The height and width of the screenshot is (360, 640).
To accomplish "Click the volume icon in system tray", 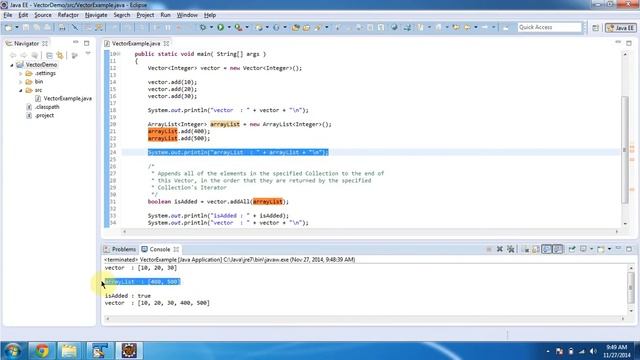I will 593,351.
